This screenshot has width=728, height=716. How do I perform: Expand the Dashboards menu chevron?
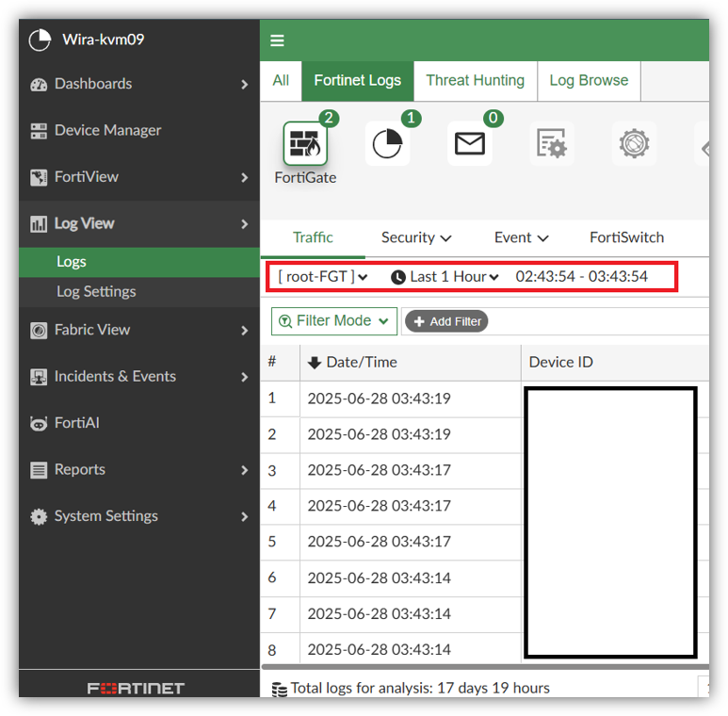245,85
